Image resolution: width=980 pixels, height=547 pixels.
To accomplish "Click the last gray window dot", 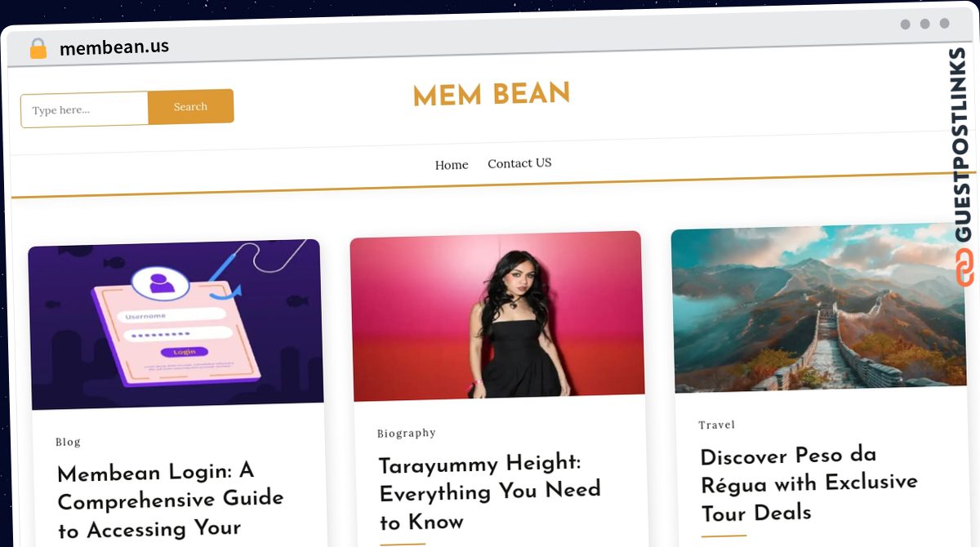I will coord(944,24).
